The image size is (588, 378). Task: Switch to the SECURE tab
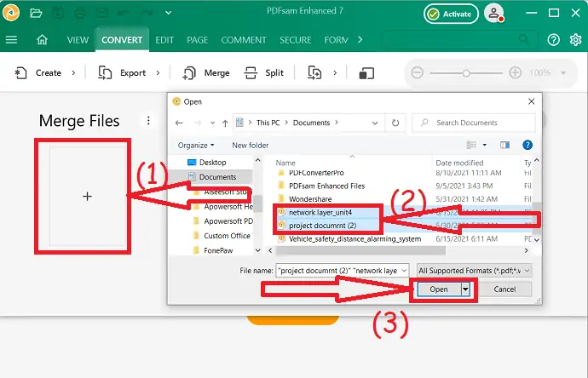click(x=296, y=40)
